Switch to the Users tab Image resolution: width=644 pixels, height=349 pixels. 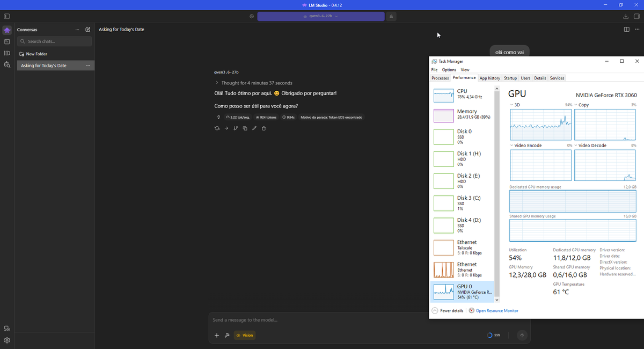pyautogui.click(x=525, y=78)
